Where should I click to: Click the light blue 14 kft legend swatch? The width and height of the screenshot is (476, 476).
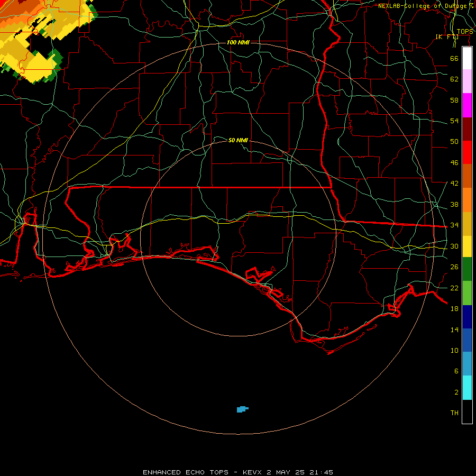[x=467, y=364]
